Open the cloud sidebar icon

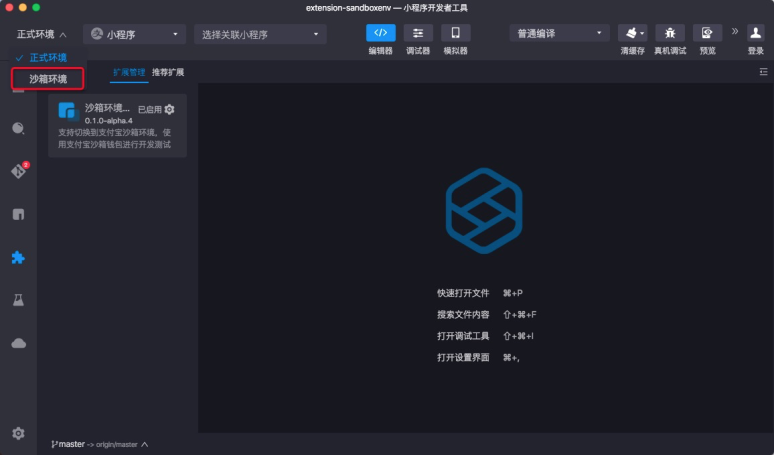(x=18, y=343)
